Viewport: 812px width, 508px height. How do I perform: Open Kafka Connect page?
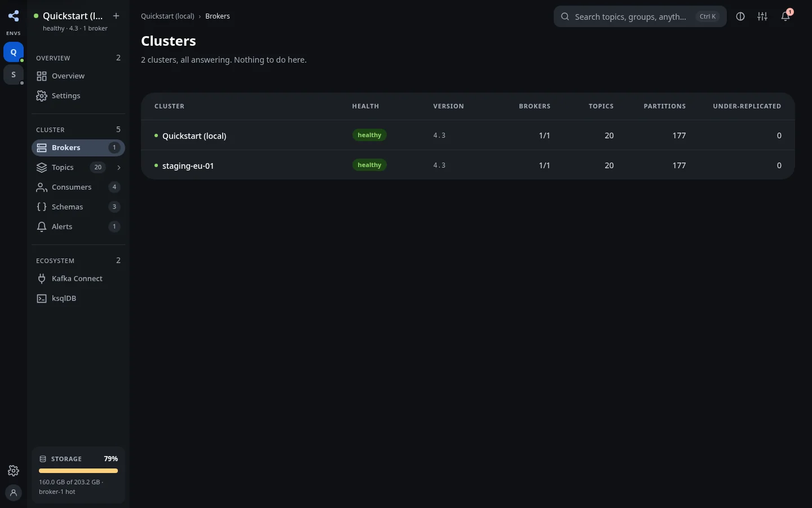point(78,278)
